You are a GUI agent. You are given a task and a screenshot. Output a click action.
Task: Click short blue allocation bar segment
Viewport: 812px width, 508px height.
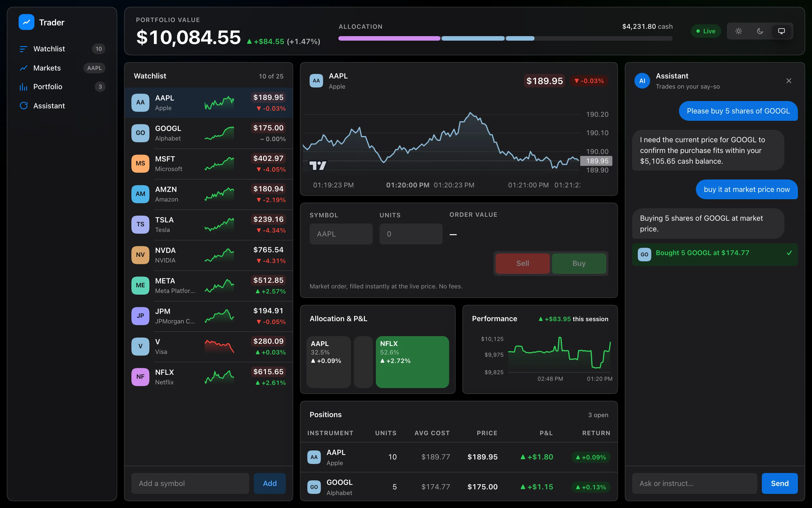click(x=520, y=38)
